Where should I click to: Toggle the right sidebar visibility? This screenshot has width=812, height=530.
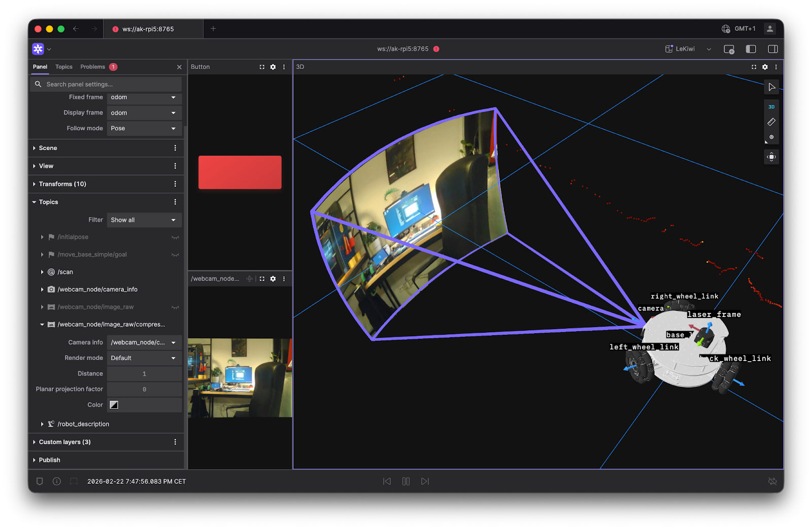coord(772,49)
